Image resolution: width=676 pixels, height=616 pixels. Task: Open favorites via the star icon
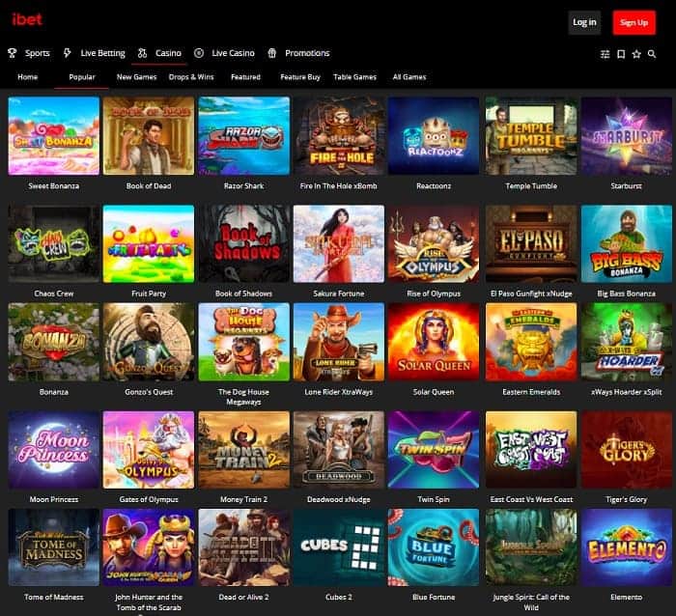point(636,54)
